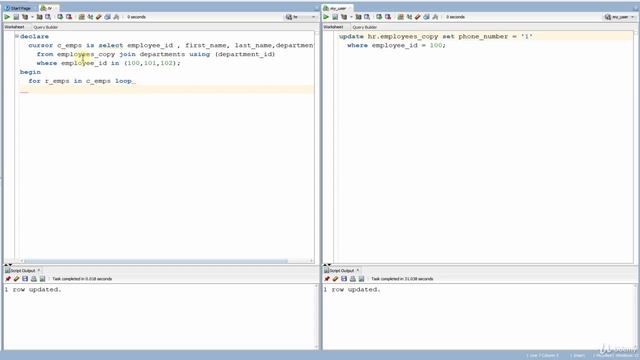640x360 pixels.
Task: Save the right Script Output to file
Action: pyautogui.click(x=344, y=279)
